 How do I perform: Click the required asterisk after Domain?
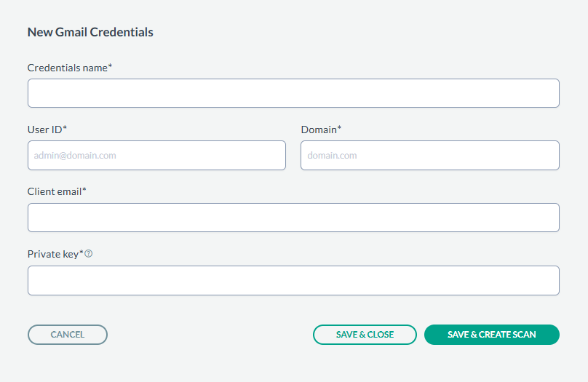tap(339, 129)
